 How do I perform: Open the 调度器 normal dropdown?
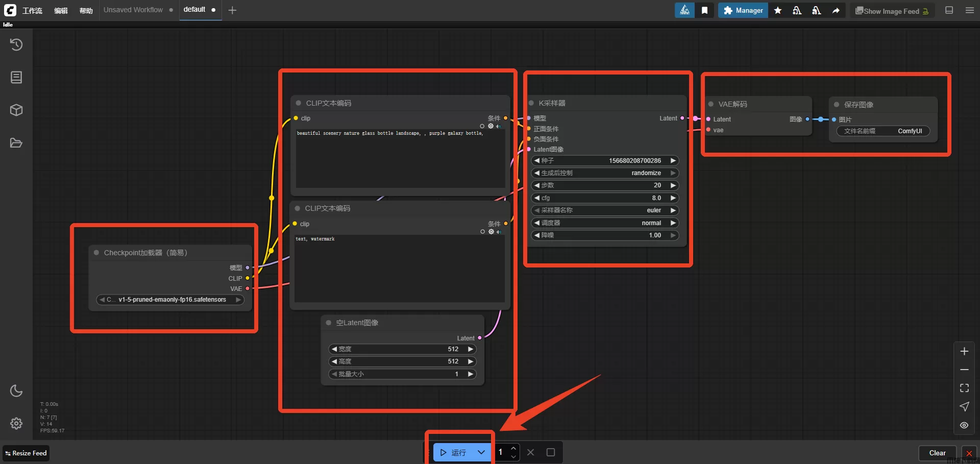coord(605,223)
